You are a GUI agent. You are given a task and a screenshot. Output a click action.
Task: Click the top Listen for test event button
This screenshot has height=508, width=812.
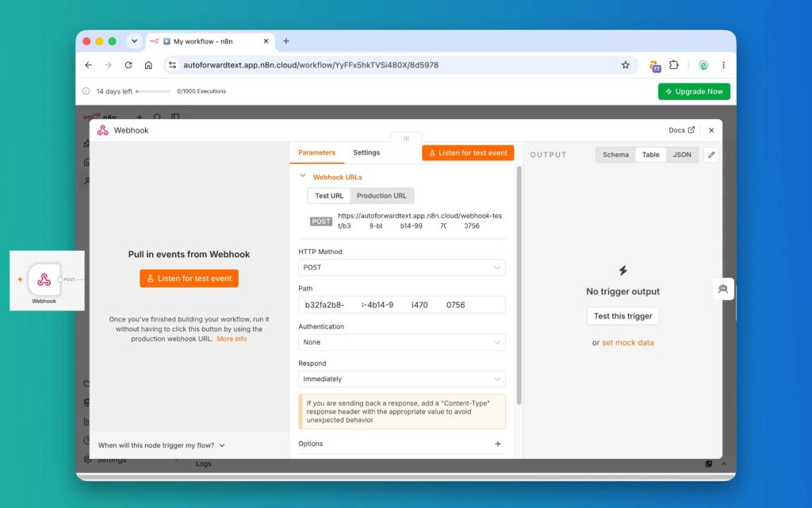pos(468,153)
